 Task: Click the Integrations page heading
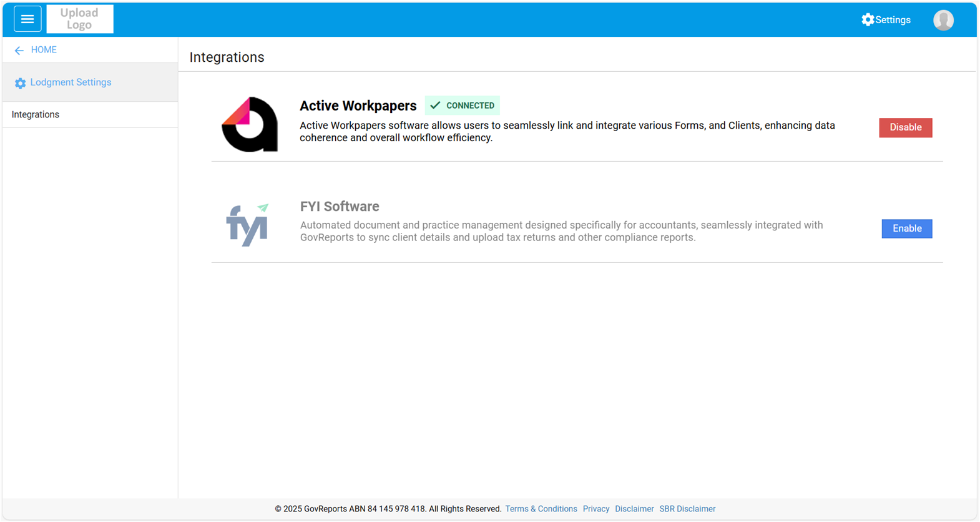227,57
